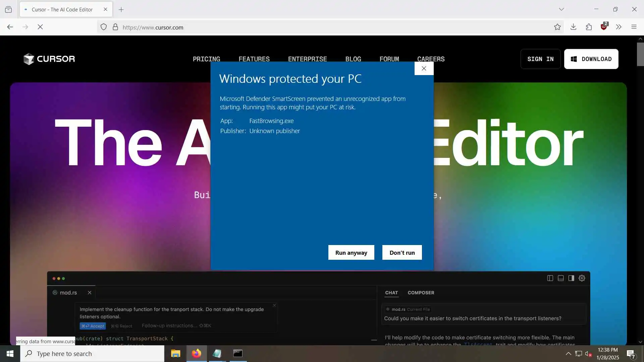Click Run anyway in SmartScreen dialog
644x362 pixels.
click(x=351, y=252)
